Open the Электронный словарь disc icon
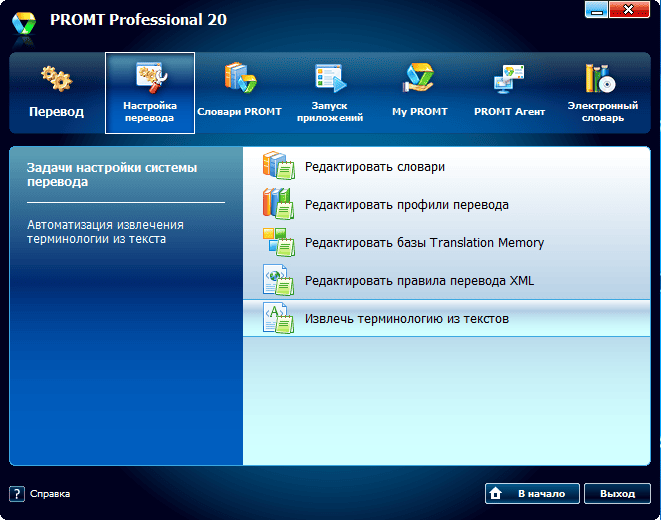Image resolution: width=661 pixels, height=520 pixels. [601, 78]
